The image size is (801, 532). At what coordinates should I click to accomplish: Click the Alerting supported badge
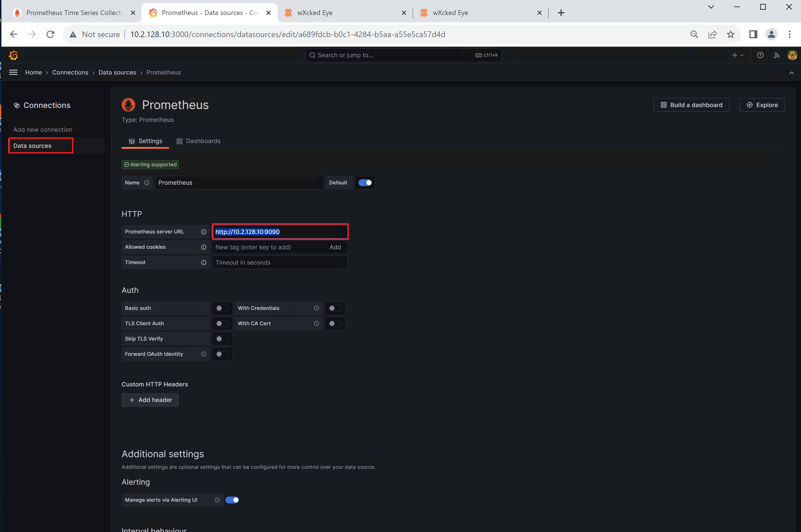[x=150, y=165]
